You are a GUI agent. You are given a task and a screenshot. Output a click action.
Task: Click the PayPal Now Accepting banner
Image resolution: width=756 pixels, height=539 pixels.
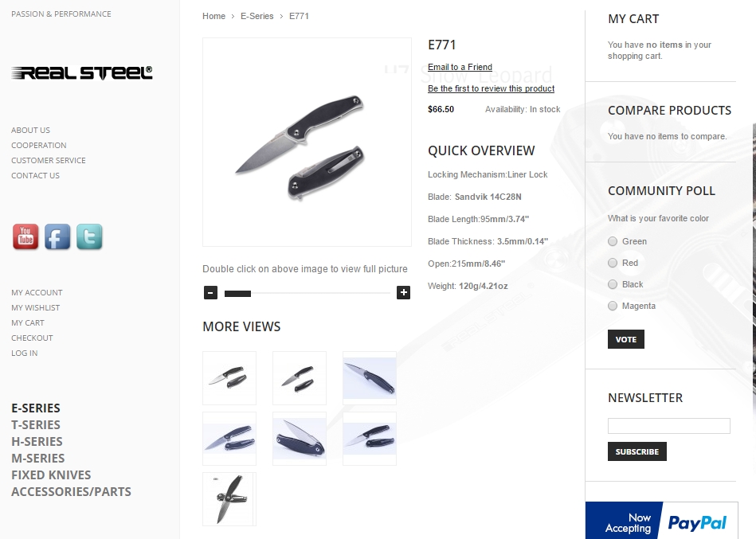661,520
